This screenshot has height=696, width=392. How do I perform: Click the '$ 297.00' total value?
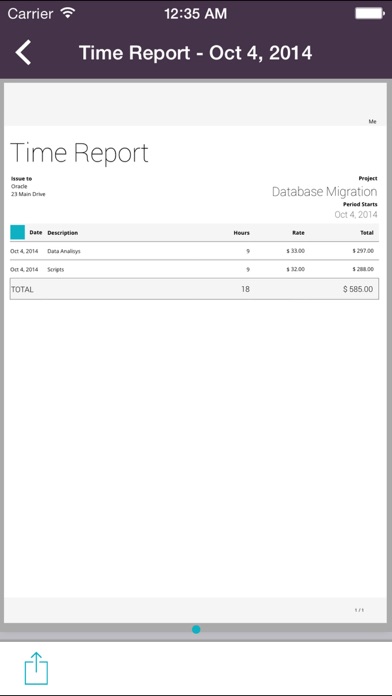[x=363, y=251]
